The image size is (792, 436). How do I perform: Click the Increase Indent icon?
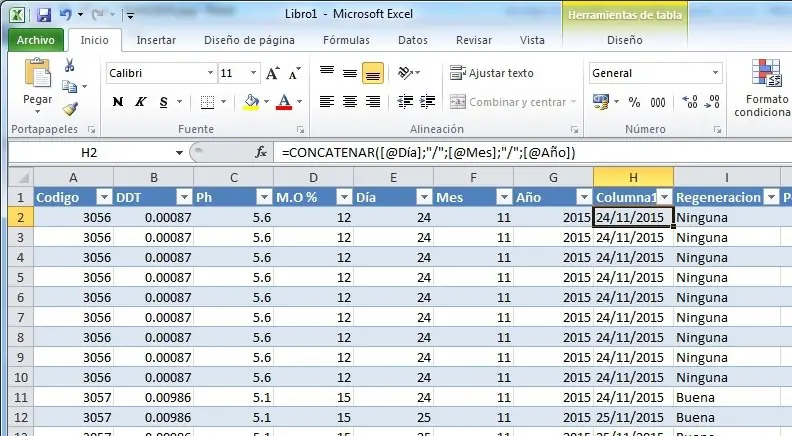pos(427,102)
